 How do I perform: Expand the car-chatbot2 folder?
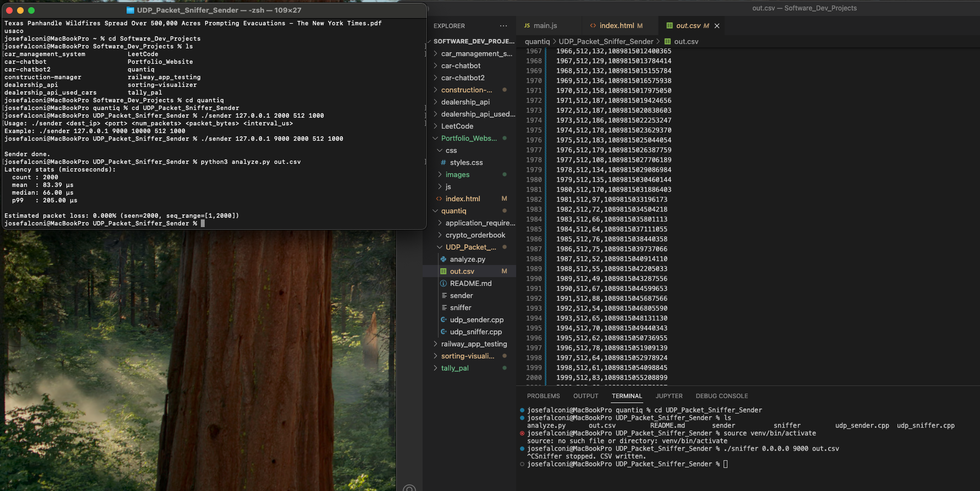coord(436,78)
